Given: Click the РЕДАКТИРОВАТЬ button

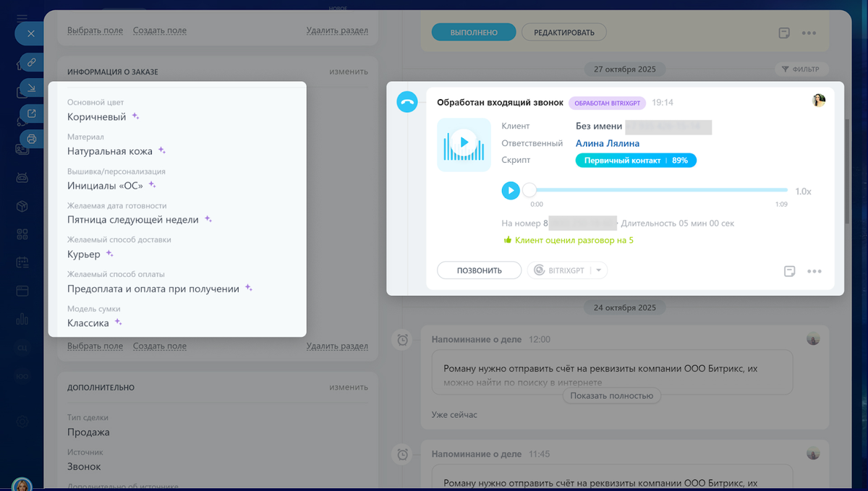Looking at the screenshot, I should pos(564,33).
